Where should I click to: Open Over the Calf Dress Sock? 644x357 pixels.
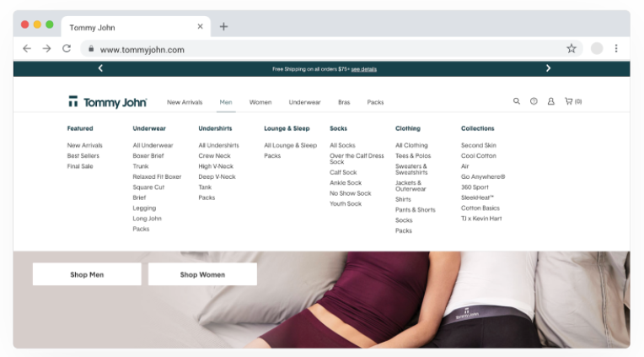point(357,159)
